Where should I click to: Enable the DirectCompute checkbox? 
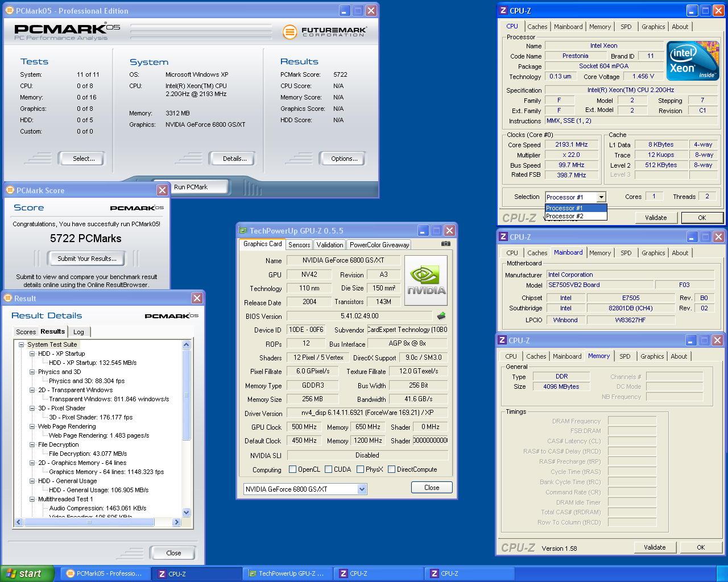(x=391, y=469)
